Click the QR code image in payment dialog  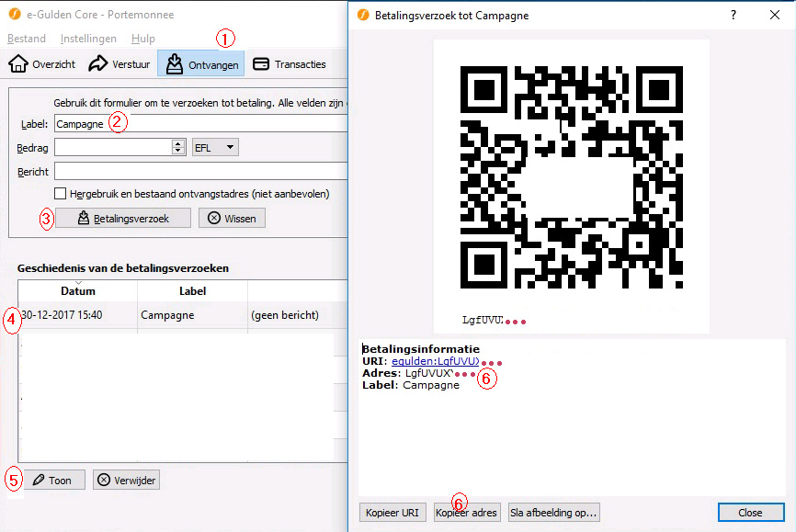tap(571, 177)
